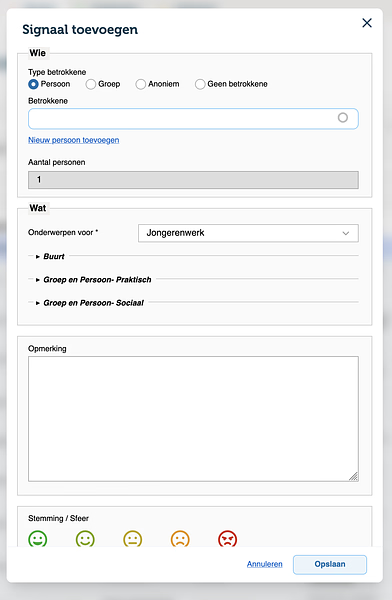Screen dimensions: 392x600
Task: Click inside the Opmerking text area
Action: (x=193, y=419)
